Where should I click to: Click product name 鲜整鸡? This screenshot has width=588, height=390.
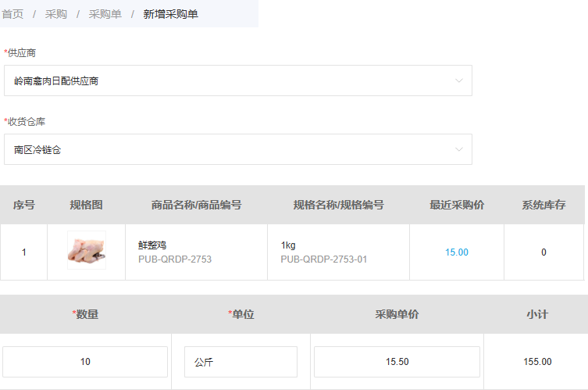152,245
